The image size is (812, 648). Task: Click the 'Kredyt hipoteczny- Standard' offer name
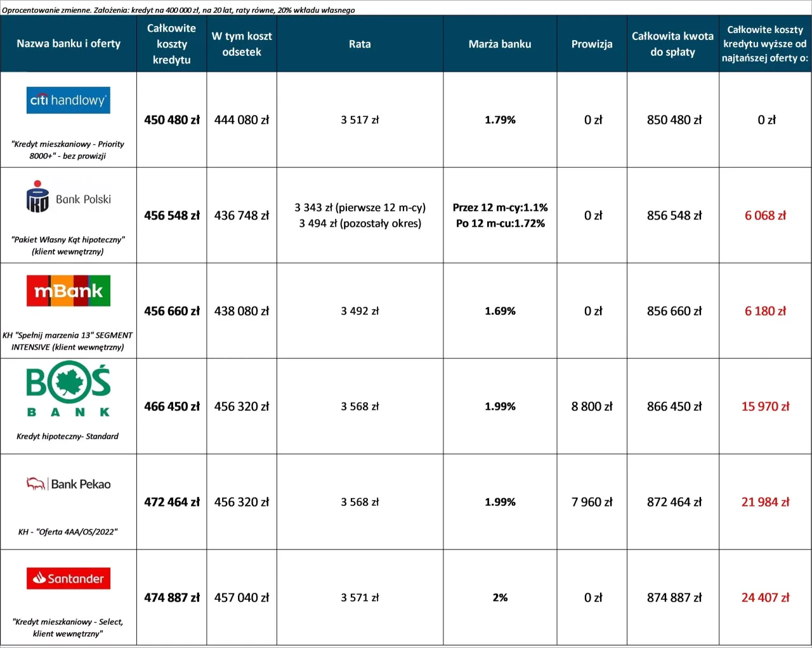[68, 436]
